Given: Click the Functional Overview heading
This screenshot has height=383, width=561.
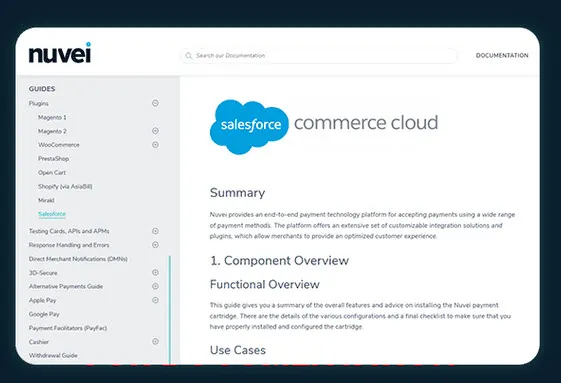Looking at the screenshot, I should (265, 285).
